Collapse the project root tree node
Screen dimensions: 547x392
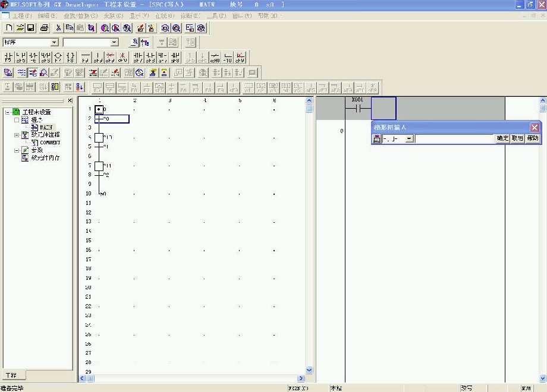tap(7, 112)
